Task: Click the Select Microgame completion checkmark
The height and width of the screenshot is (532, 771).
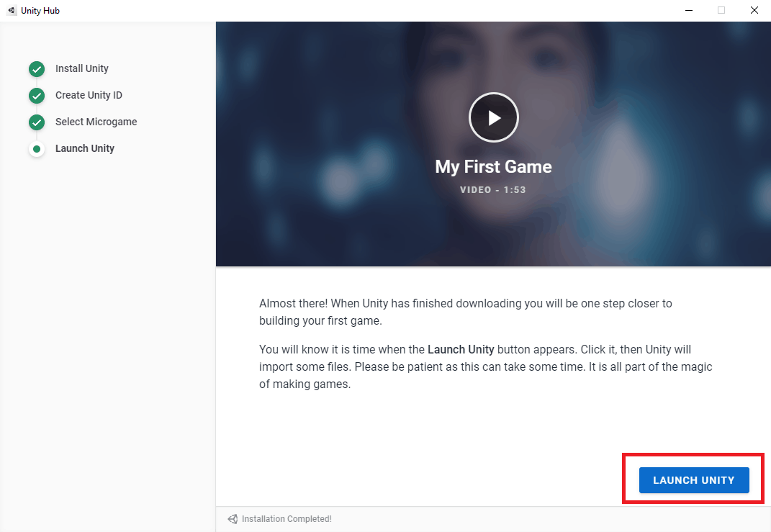Action: pos(37,122)
